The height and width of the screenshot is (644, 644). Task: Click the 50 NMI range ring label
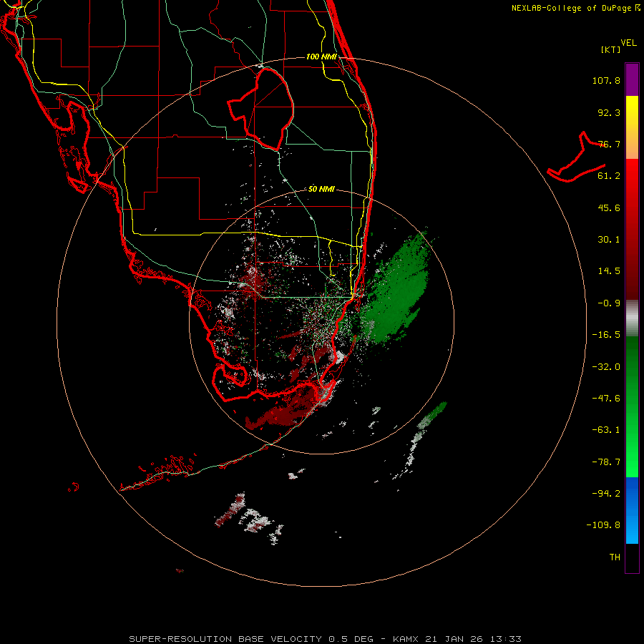point(321,190)
